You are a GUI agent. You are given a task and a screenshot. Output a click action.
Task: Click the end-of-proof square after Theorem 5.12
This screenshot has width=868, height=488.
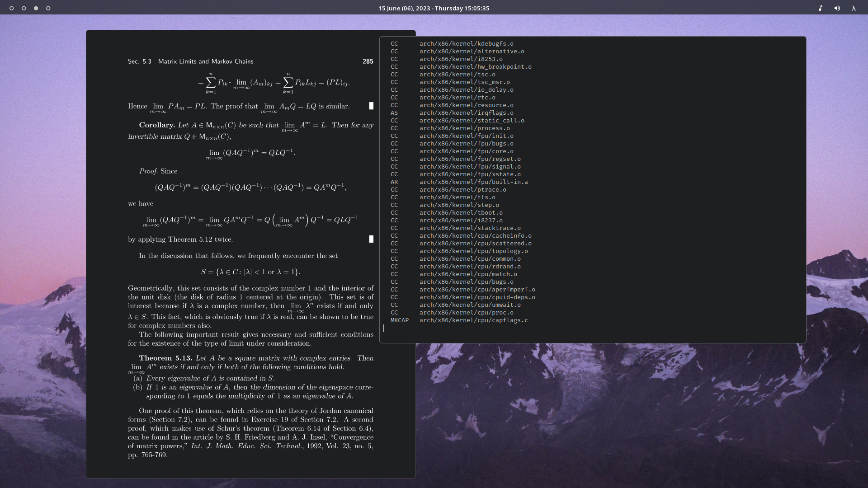pyautogui.click(x=371, y=239)
